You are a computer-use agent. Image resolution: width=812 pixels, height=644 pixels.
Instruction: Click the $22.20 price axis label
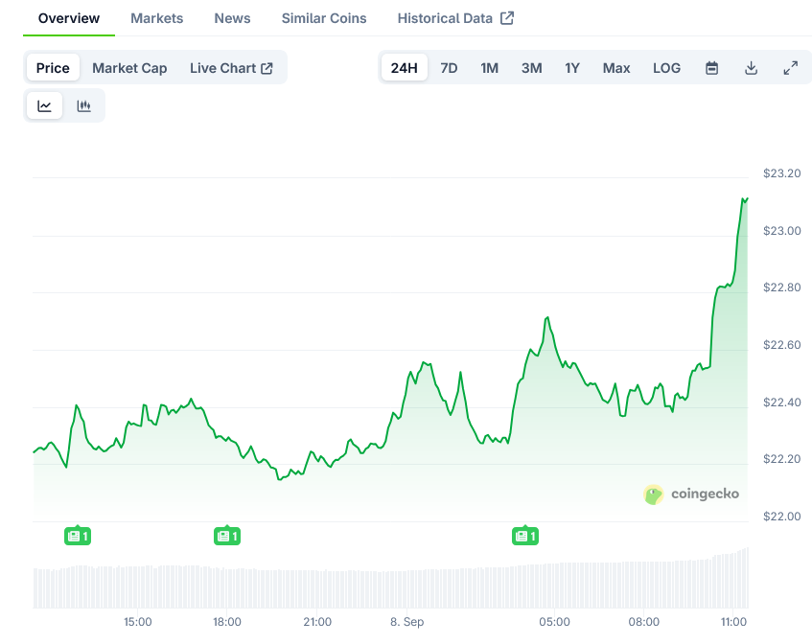pos(782,459)
